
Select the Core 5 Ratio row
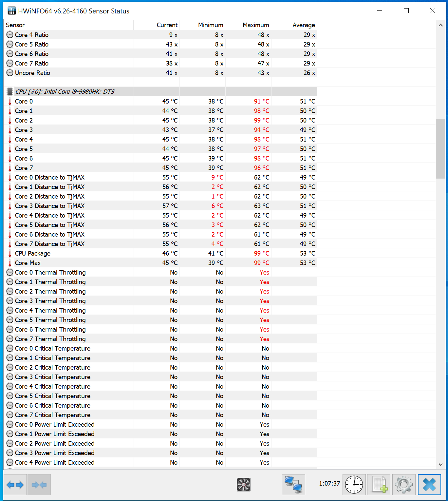pos(160,44)
